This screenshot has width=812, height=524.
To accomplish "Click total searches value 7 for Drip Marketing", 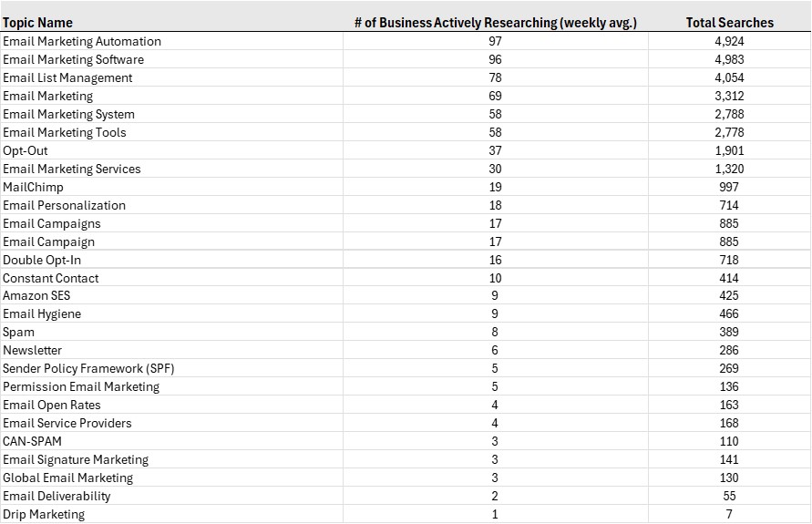I will coord(729,514).
